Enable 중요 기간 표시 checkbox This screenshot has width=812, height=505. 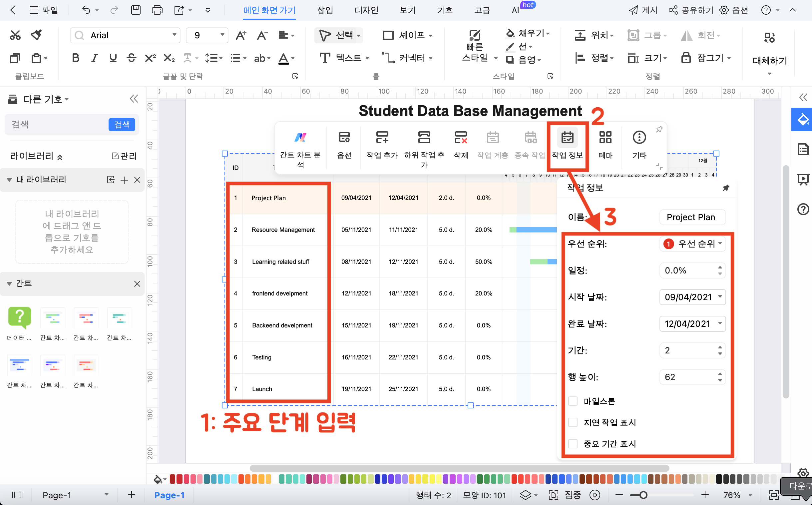[573, 444]
